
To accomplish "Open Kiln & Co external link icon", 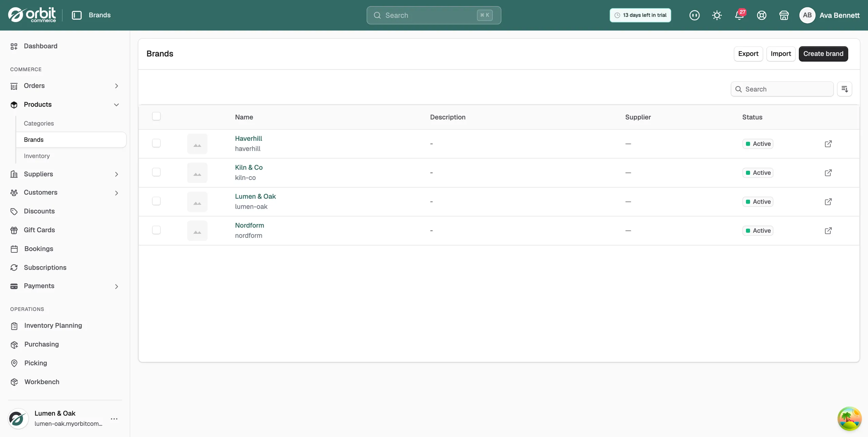I will coord(828,173).
